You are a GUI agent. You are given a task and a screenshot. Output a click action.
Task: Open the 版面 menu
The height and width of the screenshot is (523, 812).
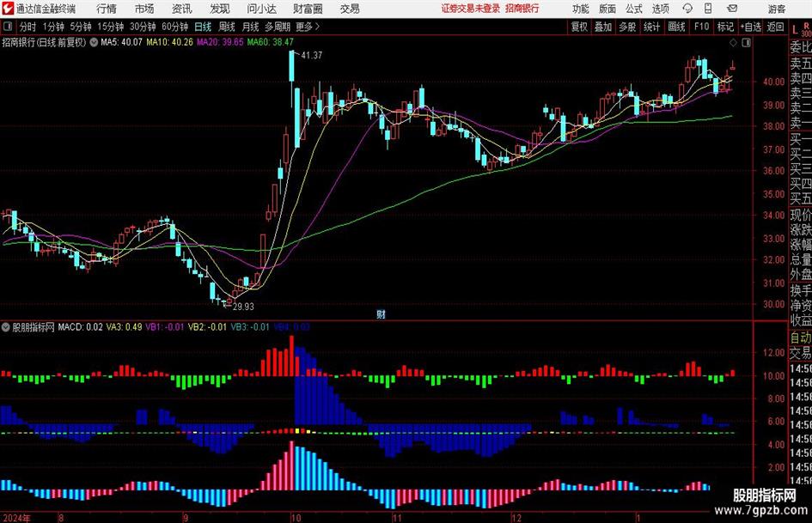(607, 9)
